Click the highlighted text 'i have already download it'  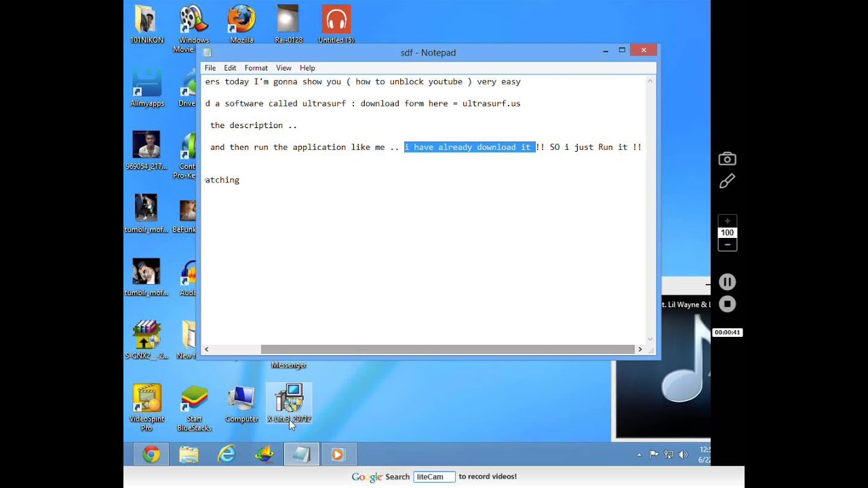click(470, 147)
